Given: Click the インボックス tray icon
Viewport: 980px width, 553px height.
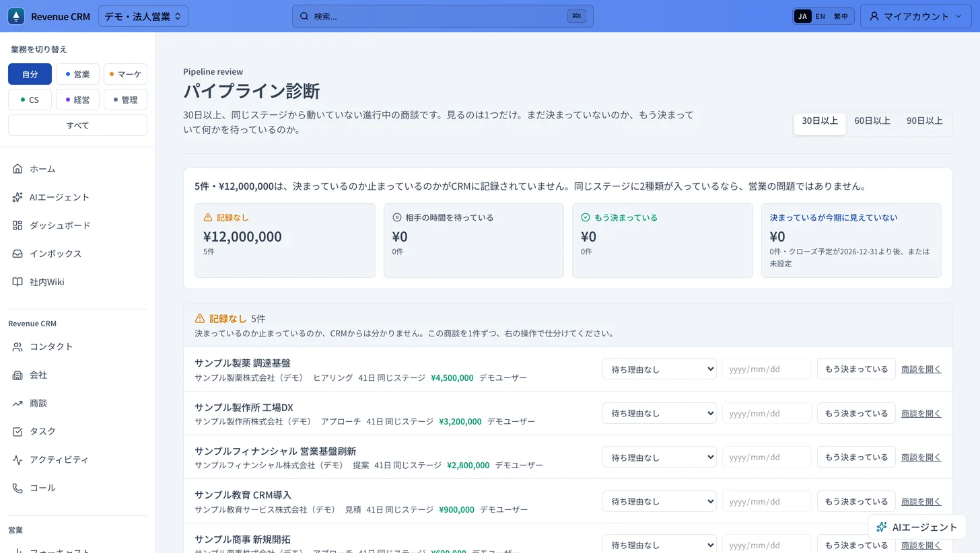Looking at the screenshot, I should pos(17,254).
